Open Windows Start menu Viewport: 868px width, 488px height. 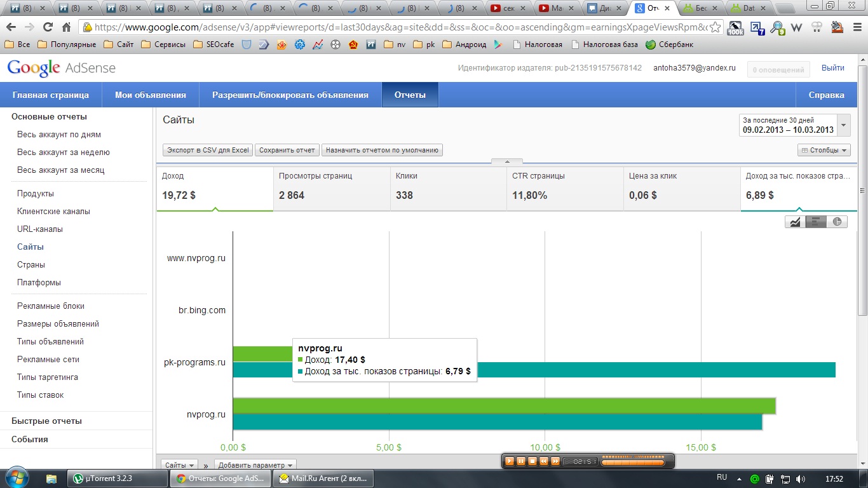pos(17,478)
